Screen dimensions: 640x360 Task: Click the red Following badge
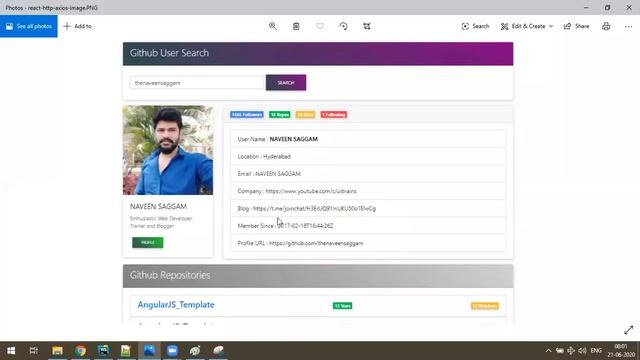[x=334, y=115]
